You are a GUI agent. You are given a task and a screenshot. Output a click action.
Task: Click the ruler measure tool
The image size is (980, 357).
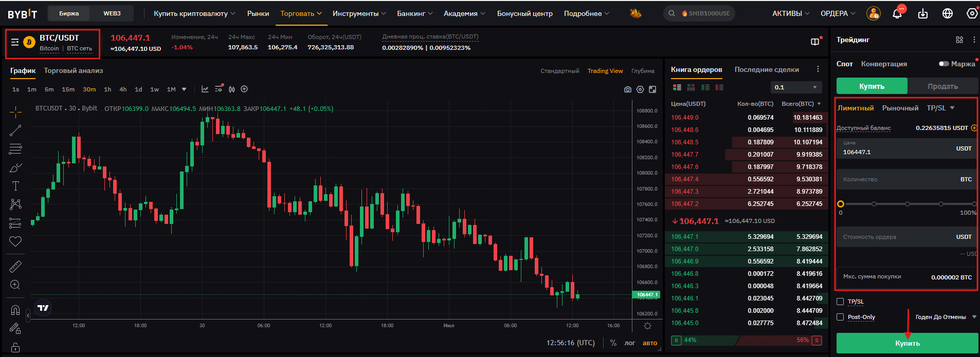tap(15, 266)
